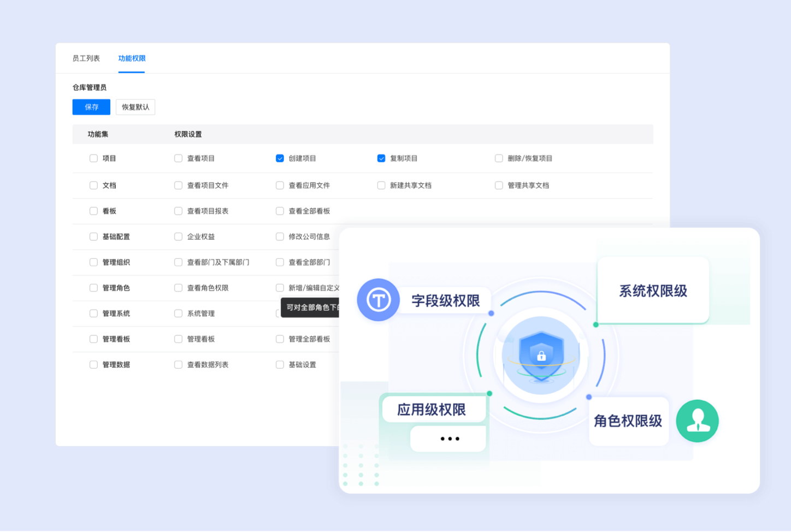Tick the 企业权益 checkbox
The height and width of the screenshot is (532, 791).
(178, 237)
